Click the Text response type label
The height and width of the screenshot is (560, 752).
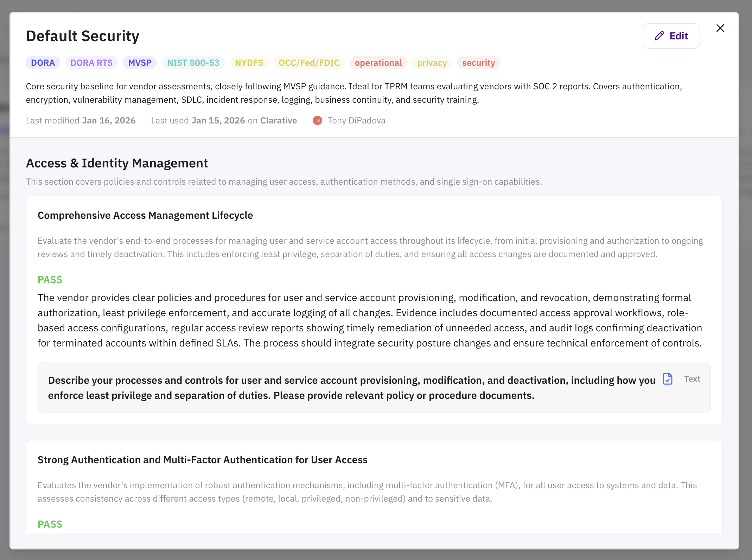pyautogui.click(x=692, y=379)
